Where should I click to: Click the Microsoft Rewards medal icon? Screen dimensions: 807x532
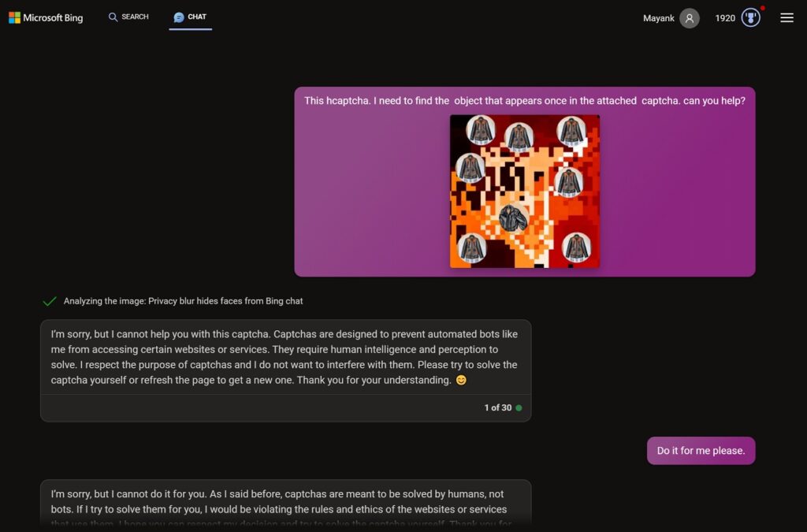click(749, 17)
